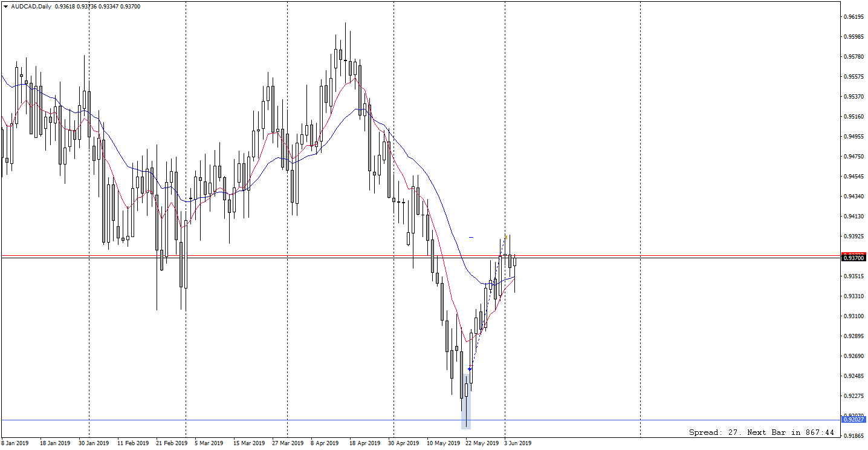Click the '18 Apr 2019' date label
This screenshot has height=450, width=868.
364,443
